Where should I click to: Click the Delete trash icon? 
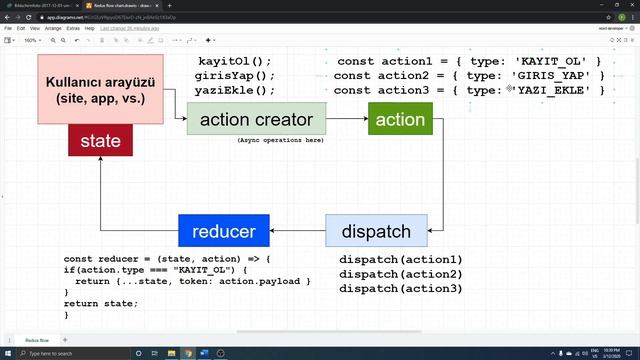(102, 40)
